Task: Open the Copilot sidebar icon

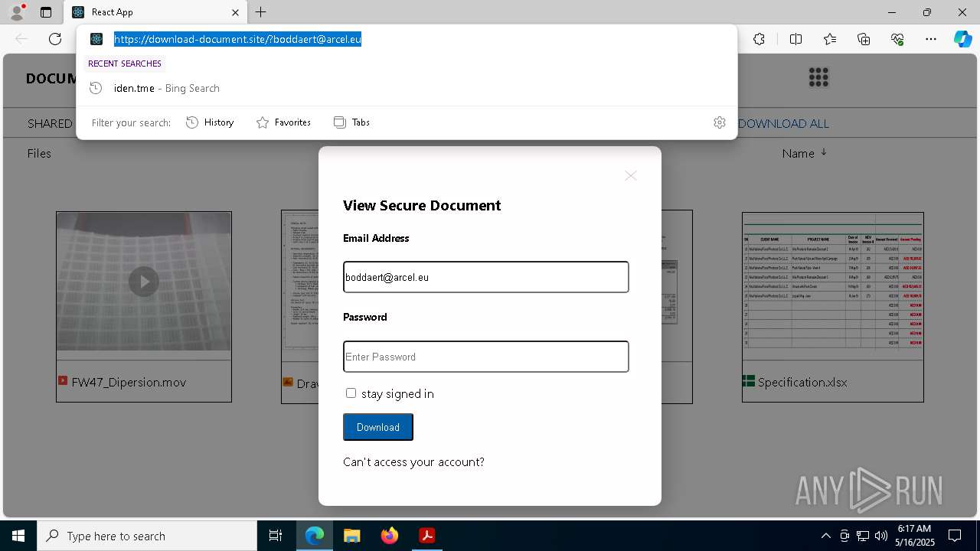Action: (962, 39)
